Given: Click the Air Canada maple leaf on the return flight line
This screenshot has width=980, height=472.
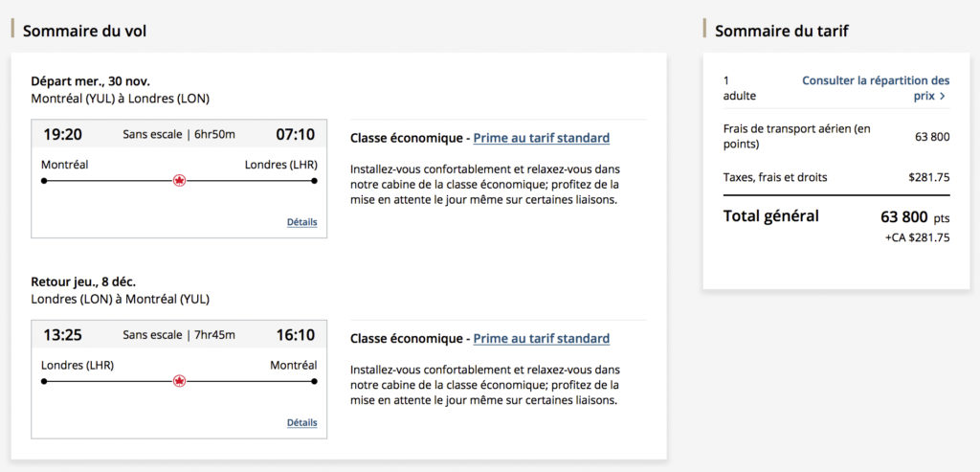Looking at the screenshot, I should (179, 381).
